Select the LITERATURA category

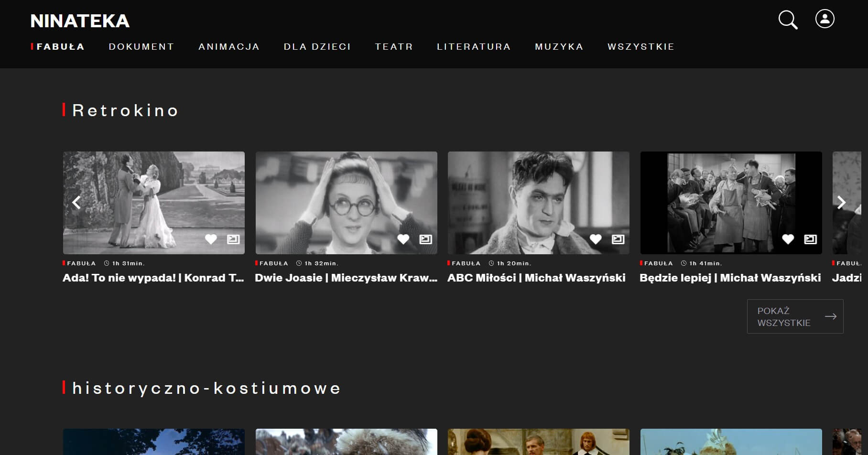click(x=474, y=47)
